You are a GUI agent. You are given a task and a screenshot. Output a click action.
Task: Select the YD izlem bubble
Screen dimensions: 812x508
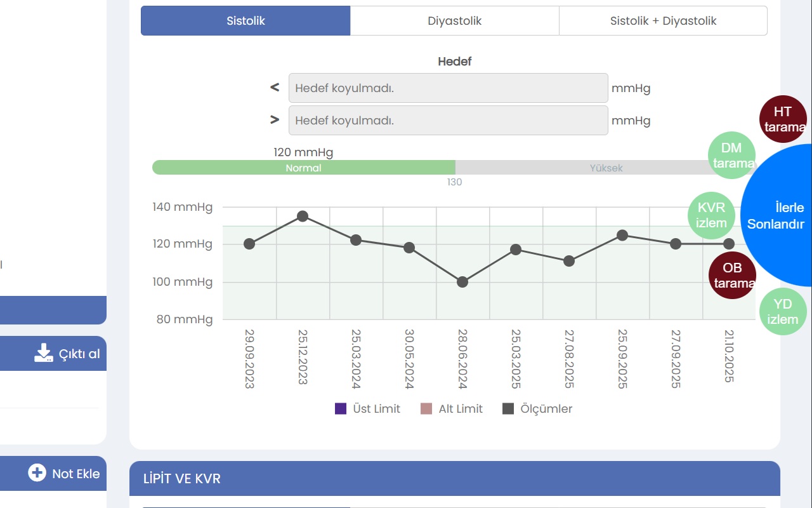783,312
